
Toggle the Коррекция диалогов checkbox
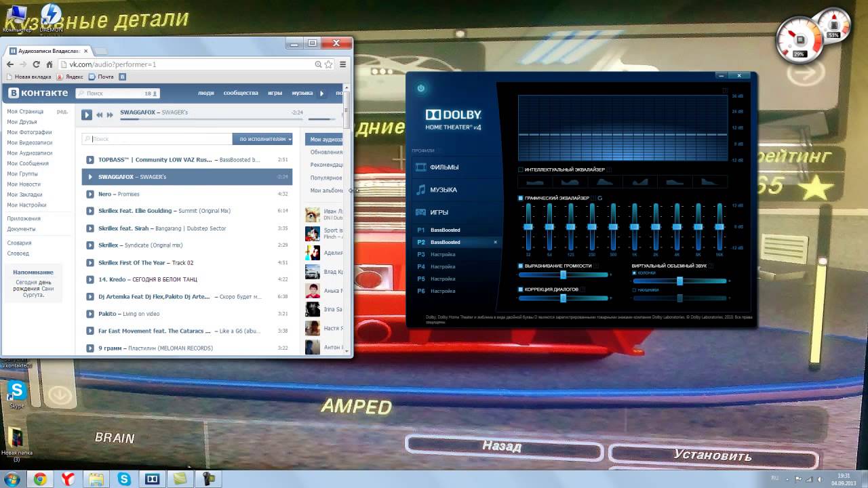click(521, 289)
